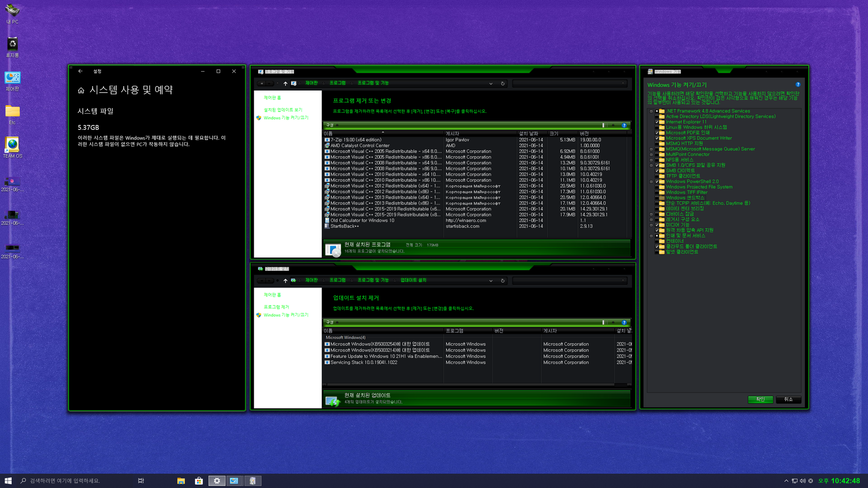
Task: Select the 7-Zip 19.00 program row icon
Action: tap(327, 140)
